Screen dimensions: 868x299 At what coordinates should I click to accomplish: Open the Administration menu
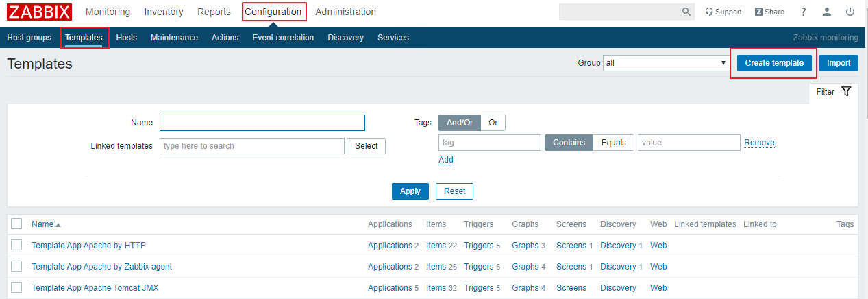point(345,12)
